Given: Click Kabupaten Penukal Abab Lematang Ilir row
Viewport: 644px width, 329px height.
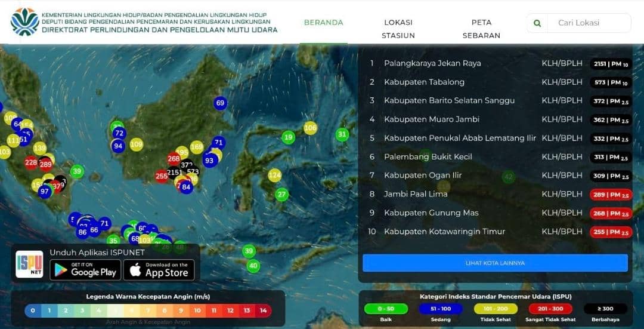Looking at the screenshot, I should [500, 138].
